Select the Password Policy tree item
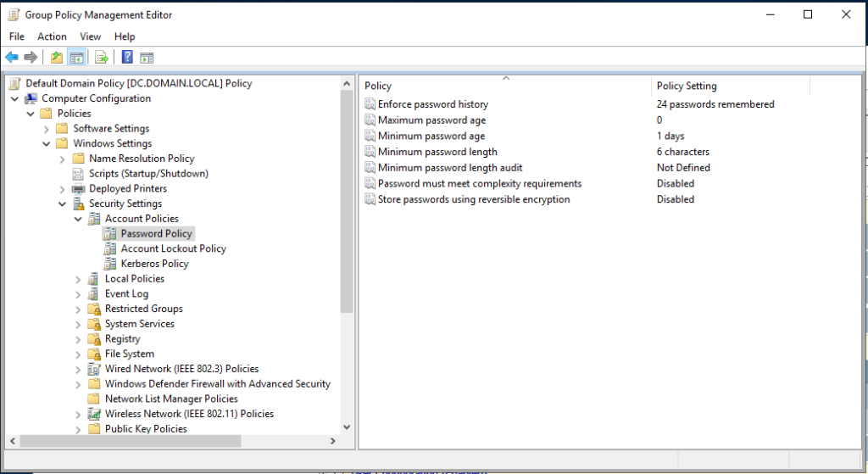 [156, 234]
